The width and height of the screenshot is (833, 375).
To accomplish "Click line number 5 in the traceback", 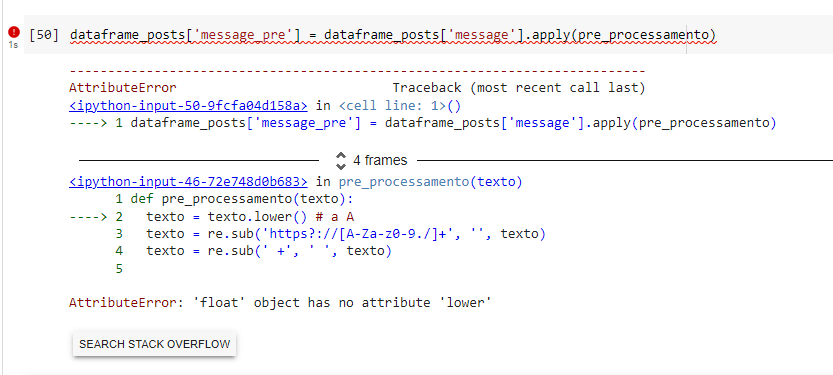I will pyautogui.click(x=119, y=269).
